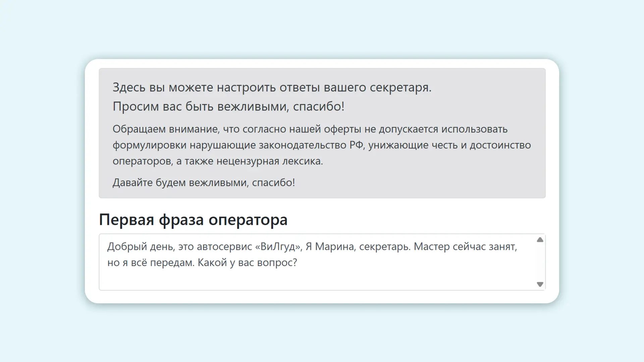Click the scroll down arrow of the text area

(x=540, y=285)
